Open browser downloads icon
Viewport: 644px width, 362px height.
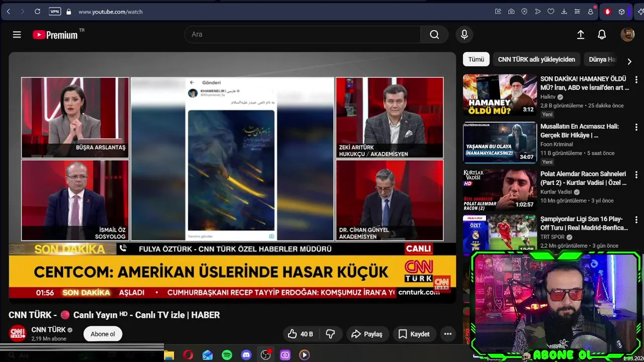pyautogui.click(x=564, y=12)
